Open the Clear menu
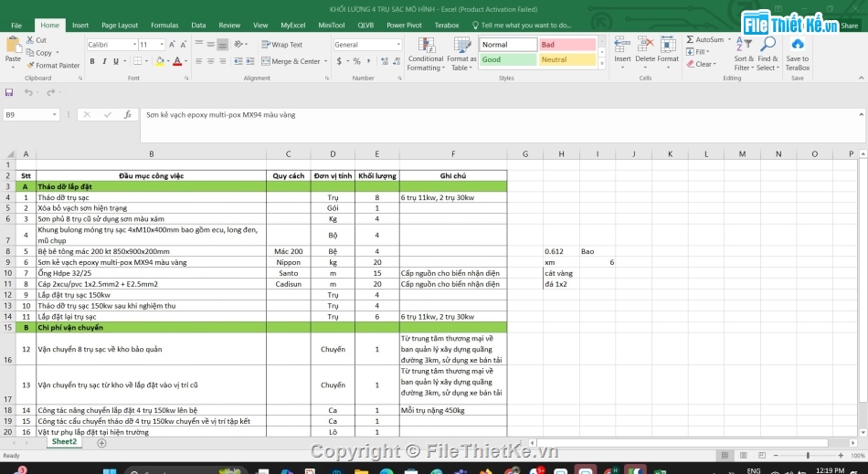 point(702,64)
